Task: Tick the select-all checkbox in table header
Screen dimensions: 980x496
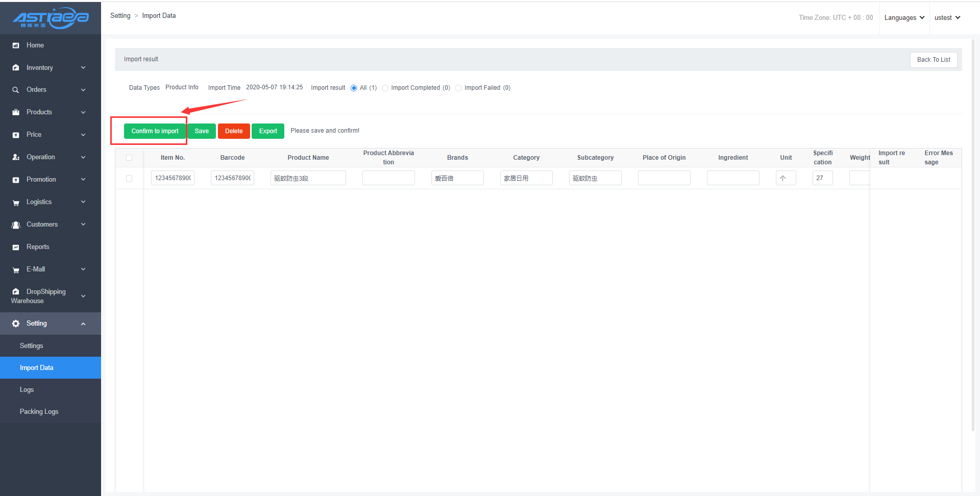Action: pos(129,158)
